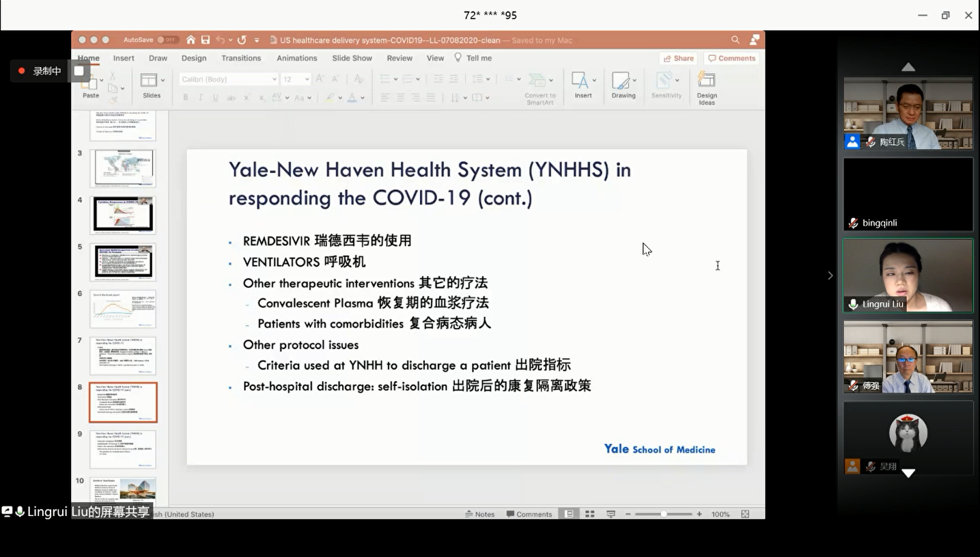
Task: Click the fit slide to window icon
Action: (x=745, y=514)
